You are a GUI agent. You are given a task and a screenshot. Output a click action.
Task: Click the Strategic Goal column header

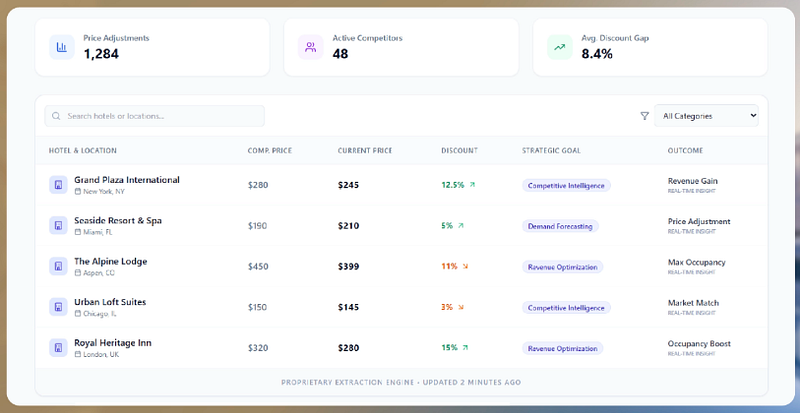tap(551, 151)
